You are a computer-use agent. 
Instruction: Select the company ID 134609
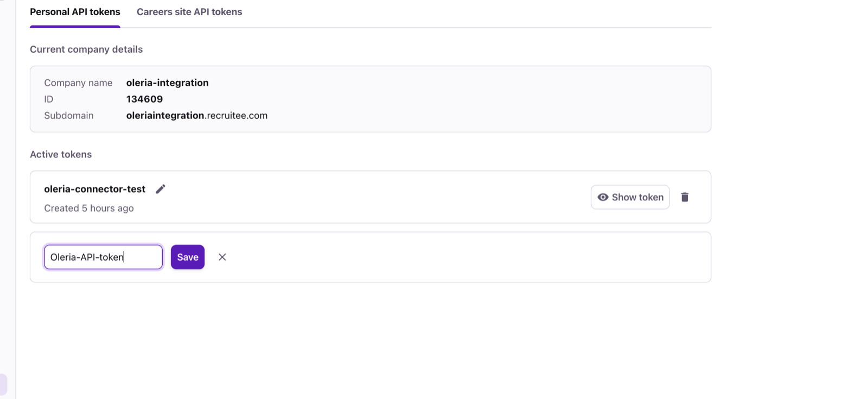click(144, 99)
